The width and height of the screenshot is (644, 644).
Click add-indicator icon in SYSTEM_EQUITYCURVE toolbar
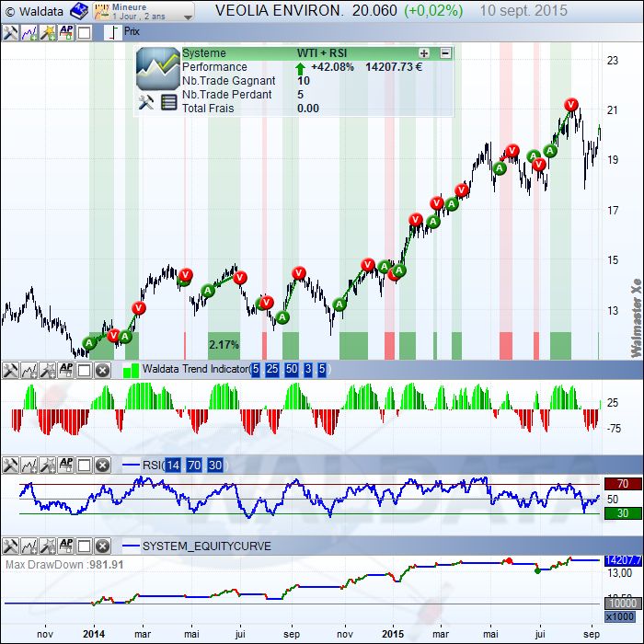coord(29,546)
